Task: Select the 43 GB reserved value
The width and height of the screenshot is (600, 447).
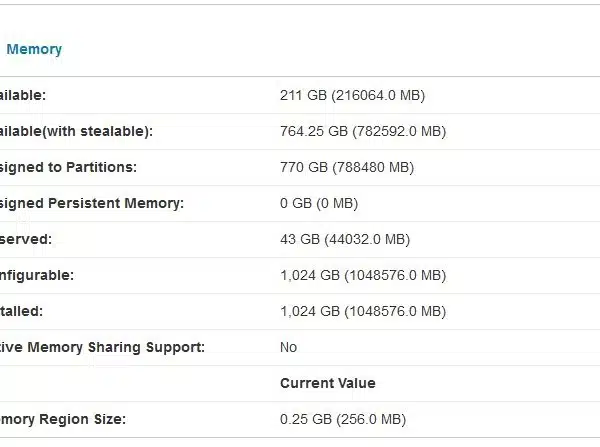Action: coord(345,239)
